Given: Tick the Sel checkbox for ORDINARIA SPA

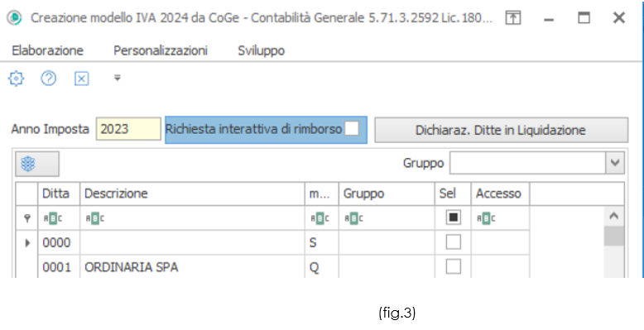Looking at the screenshot, I should (453, 267).
